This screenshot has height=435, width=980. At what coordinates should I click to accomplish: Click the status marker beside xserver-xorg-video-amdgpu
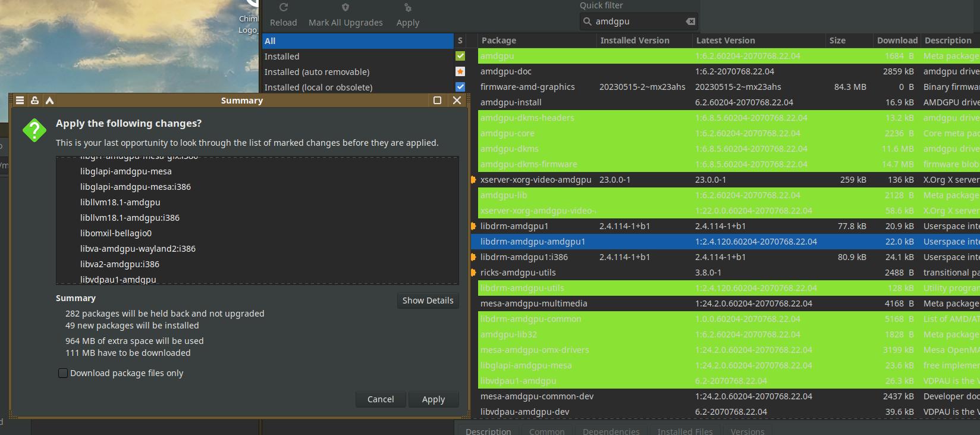(x=473, y=180)
